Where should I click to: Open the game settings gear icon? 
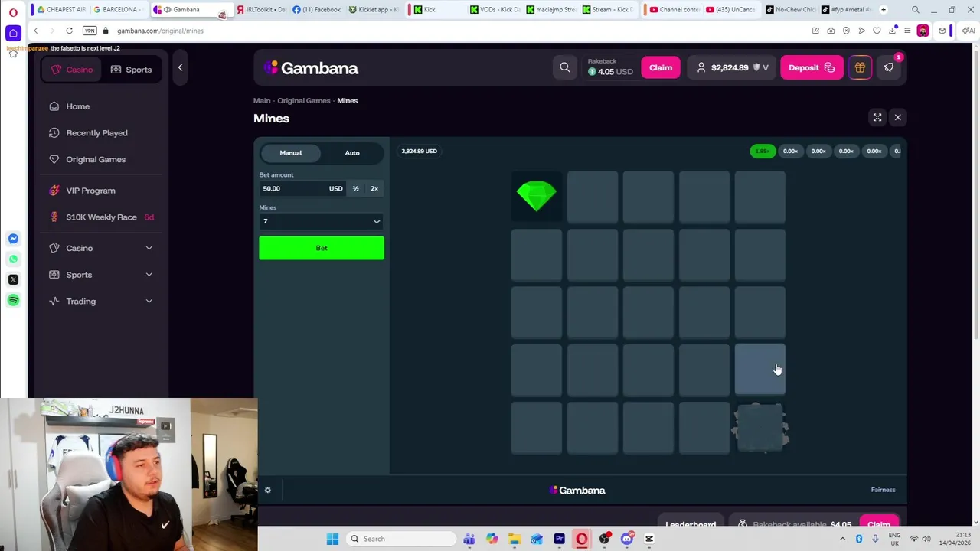click(267, 490)
